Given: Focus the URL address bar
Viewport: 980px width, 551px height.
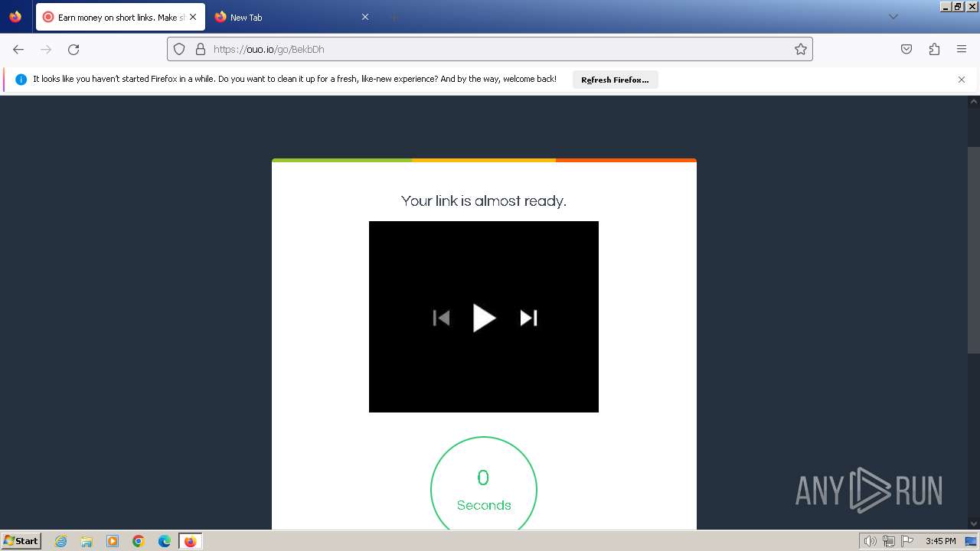Looking at the screenshot, I should 490,49.
